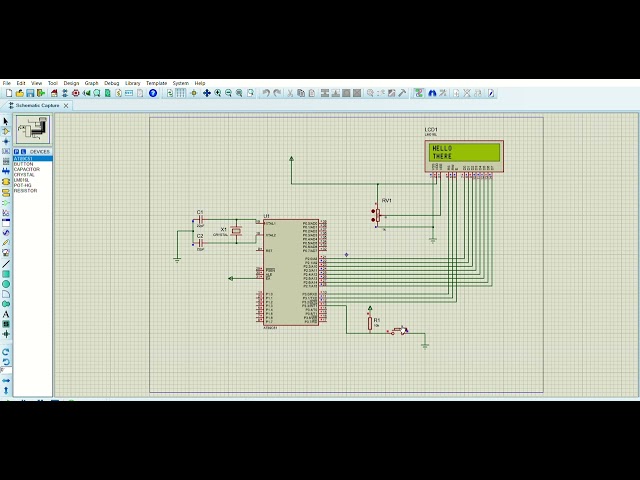Click the rotate anti-clockwise button
Screen dimensions: 640x480
click(x=6, y=362)
